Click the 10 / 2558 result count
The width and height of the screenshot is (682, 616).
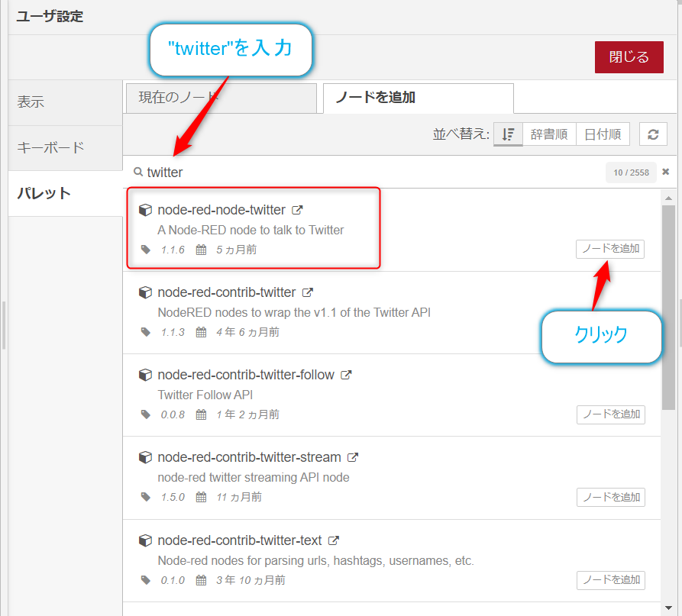[631, 173]
